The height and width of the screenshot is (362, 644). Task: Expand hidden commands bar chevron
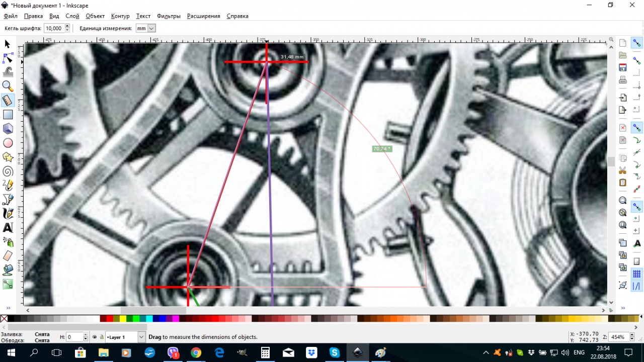(x=623, y=308)
